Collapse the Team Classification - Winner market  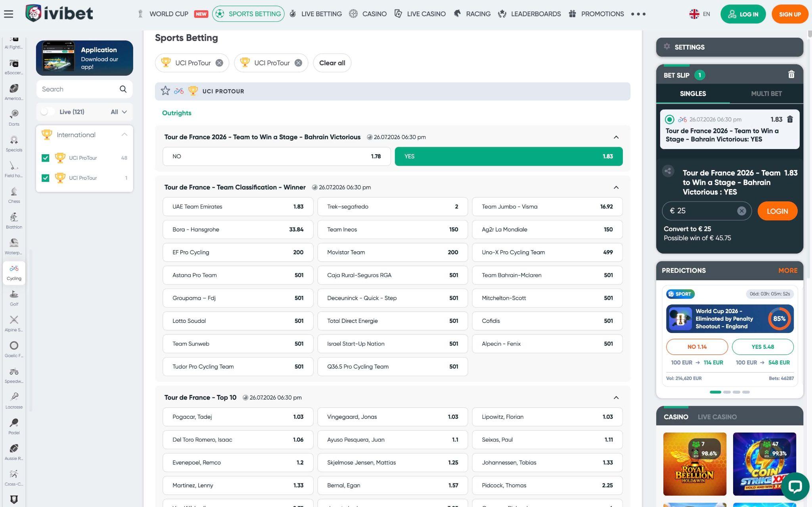click(616, 187)
